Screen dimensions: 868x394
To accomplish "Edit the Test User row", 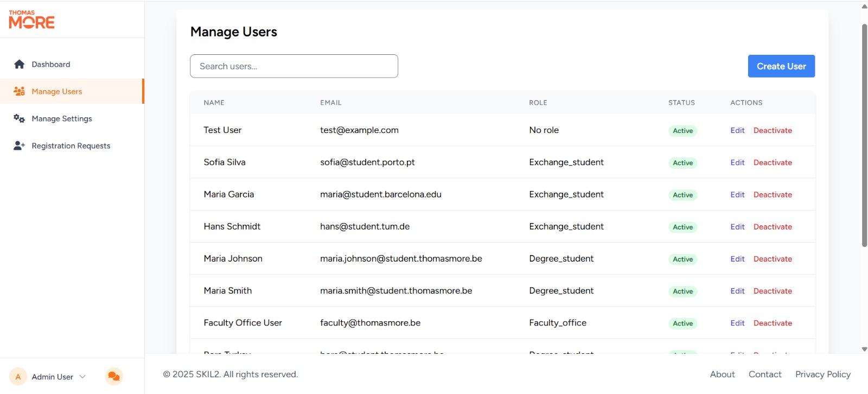I will [737, 130].
